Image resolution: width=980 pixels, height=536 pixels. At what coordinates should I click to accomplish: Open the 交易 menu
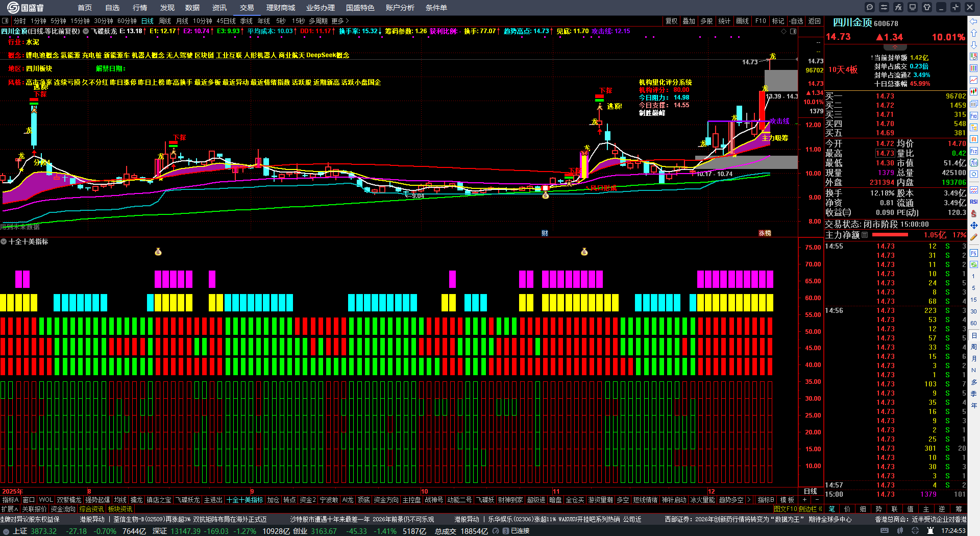pyautogui.click(x=247, y=8)
